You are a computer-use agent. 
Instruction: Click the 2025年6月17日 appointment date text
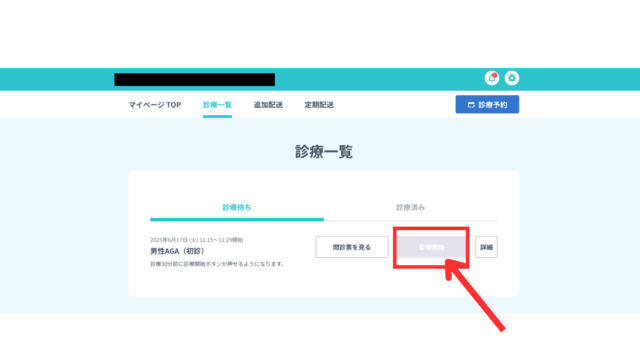coord(196,240)
